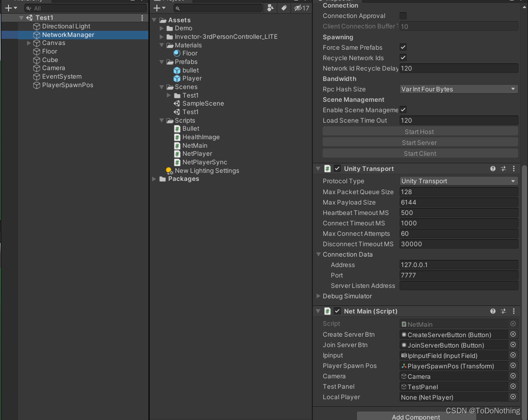
Task: Toggle hidden packages visibility count icon
Action: pyautogui.click(x=301, y=8)
